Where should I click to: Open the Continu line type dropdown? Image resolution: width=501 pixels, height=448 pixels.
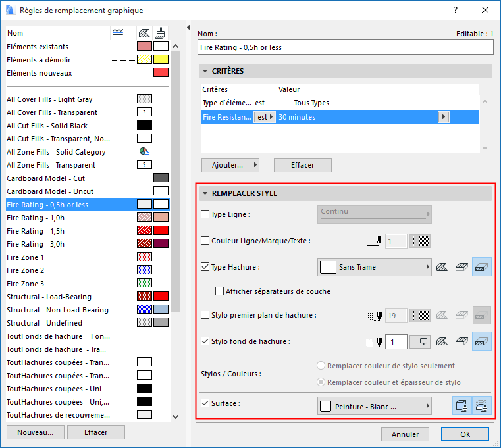pos(374,214)
